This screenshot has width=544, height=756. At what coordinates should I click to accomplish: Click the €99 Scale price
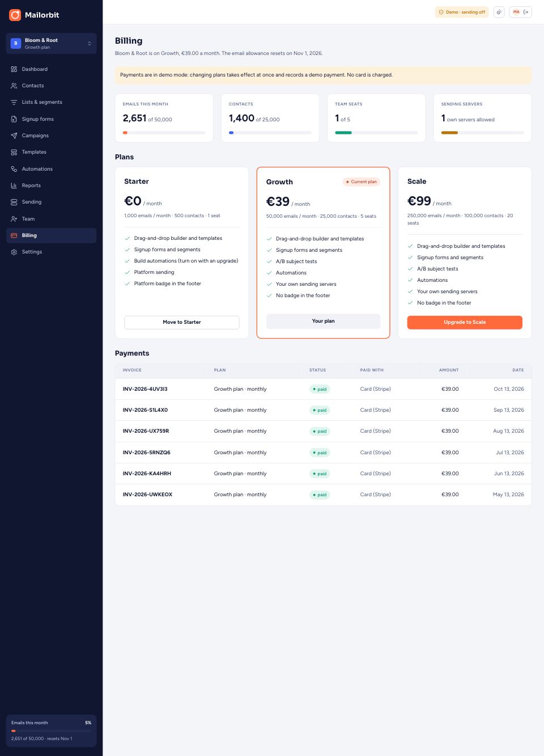coord(419,201)
